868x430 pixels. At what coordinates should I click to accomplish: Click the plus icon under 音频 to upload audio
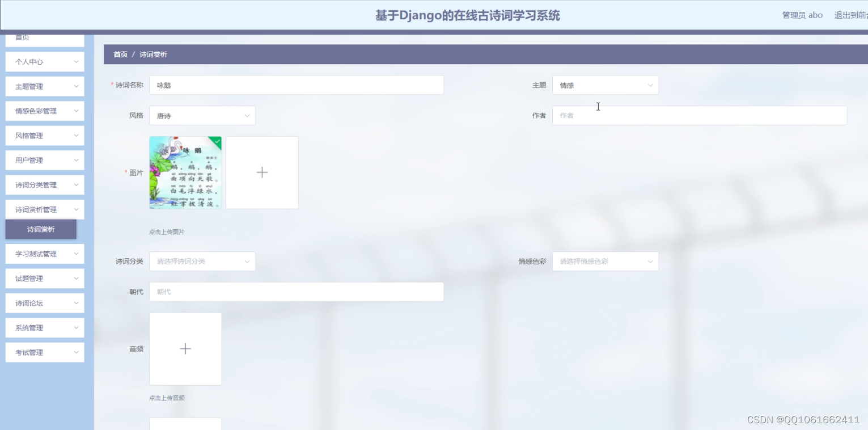(x=185, y=348)
